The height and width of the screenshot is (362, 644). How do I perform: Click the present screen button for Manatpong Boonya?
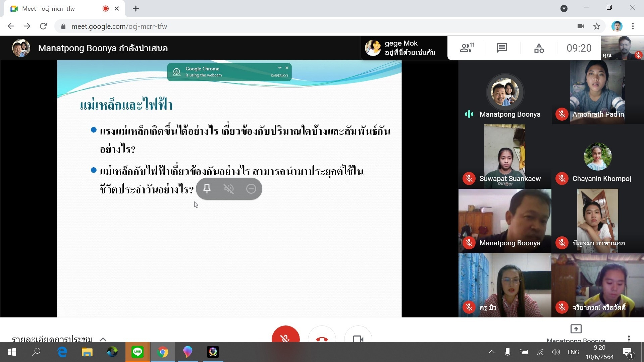pyautogui.click(x=576, y=329)
